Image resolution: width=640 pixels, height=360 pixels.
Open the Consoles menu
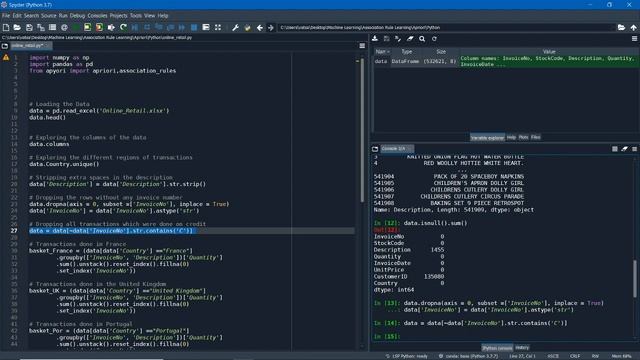[x=97, y=16]
